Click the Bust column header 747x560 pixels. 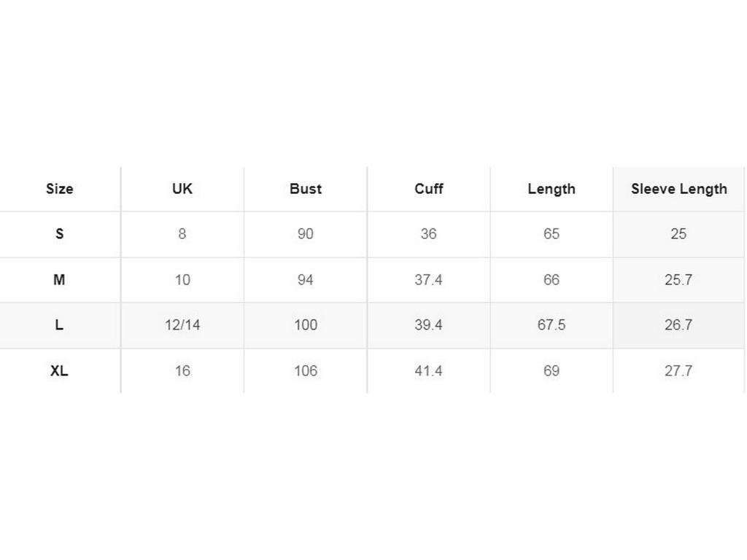click(x=305, y=189)
